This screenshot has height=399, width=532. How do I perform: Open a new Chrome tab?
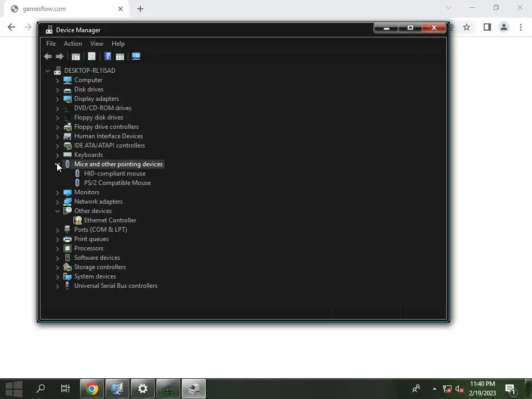click(x=140, y=9)
